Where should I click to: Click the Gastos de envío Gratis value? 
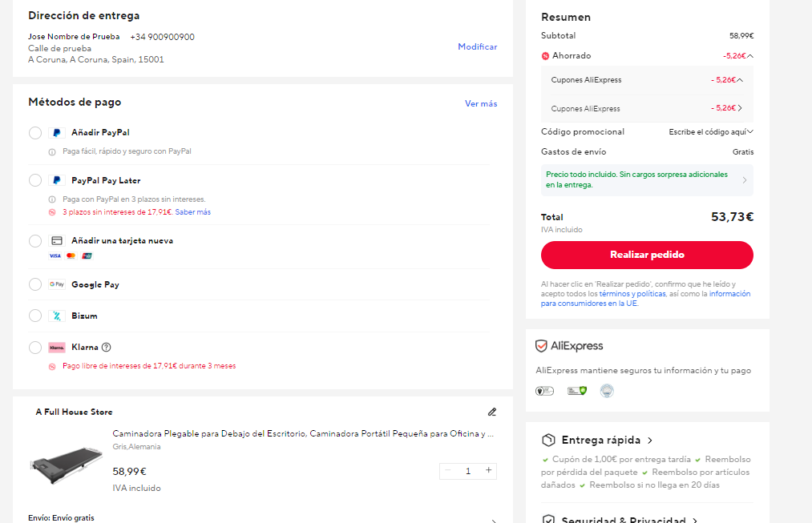point(743,152)
